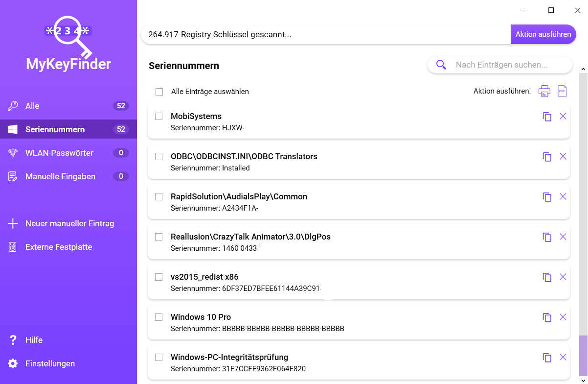Switch to Seriennummern category
Image resolution: width=588 pixels, height=384 pixels.
[x=68, y=129]
